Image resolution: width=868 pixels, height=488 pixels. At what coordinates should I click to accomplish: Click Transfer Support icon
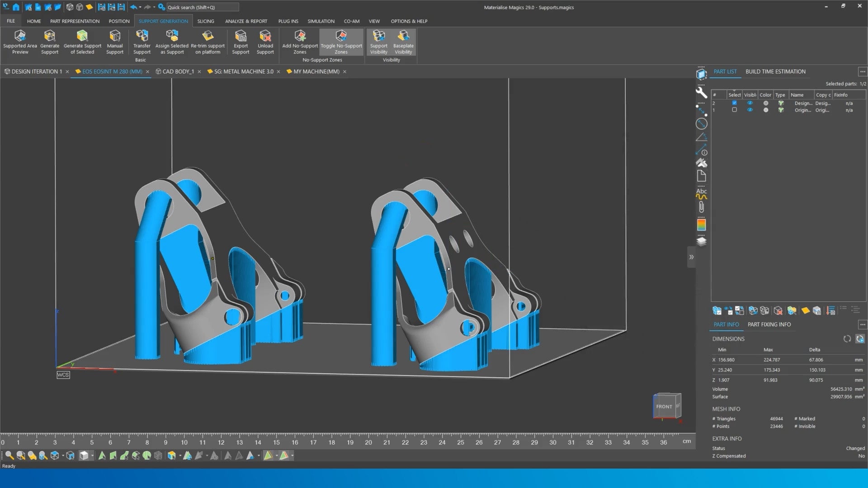pos(142,36)
